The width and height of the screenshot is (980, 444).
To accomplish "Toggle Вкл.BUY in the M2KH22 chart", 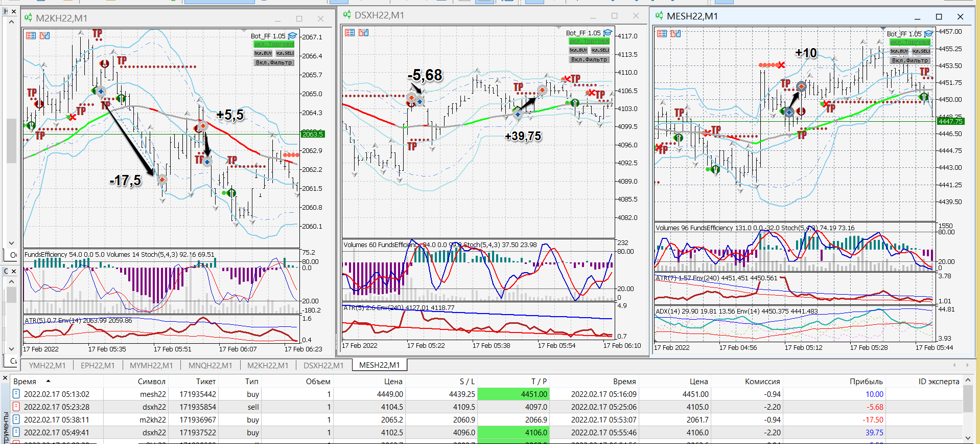I will [x=263, y=53].
